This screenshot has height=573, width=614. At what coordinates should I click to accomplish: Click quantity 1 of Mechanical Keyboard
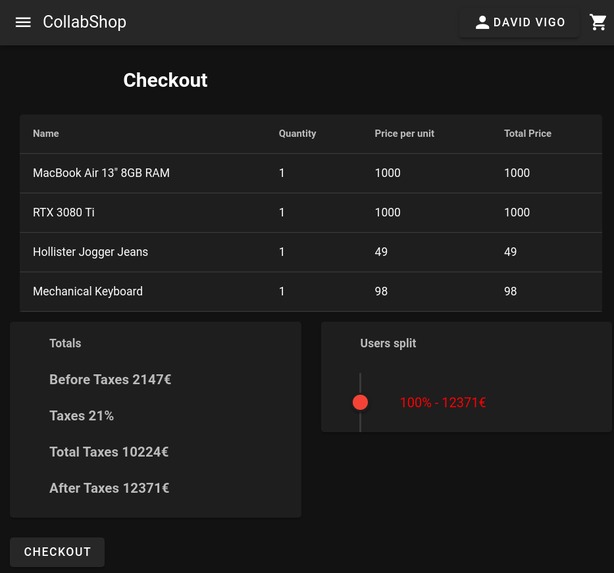pyautogui.click(x=282, y=291)
